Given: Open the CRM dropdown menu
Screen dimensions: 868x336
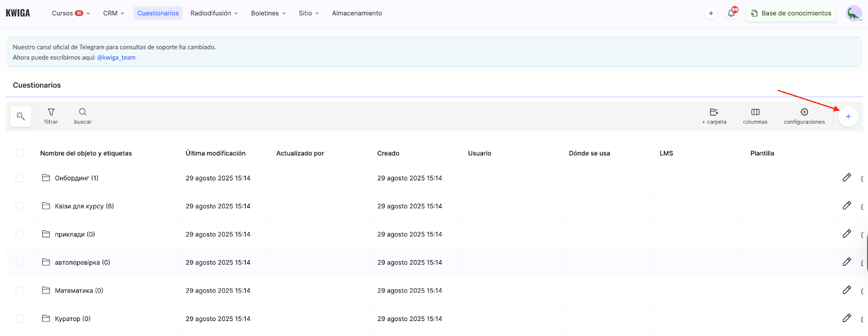Looking at the screenshot, I should [113, 13].
